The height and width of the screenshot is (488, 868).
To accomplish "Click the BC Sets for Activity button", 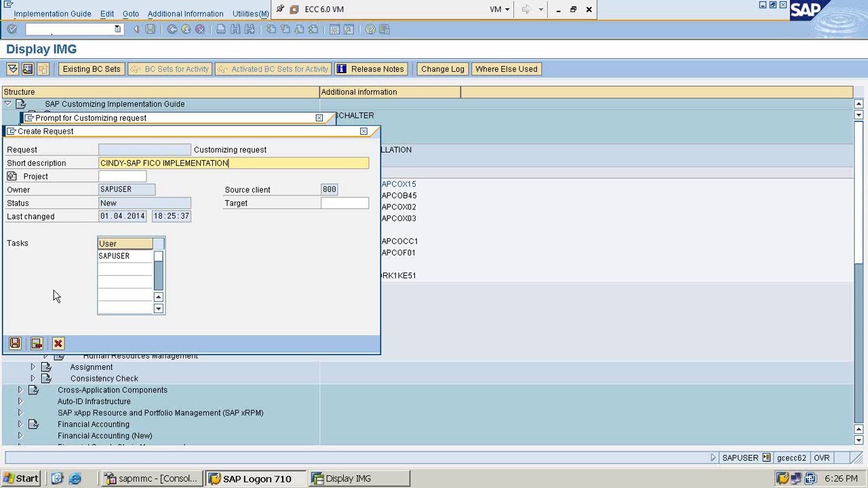I will (x=170, y=68).
